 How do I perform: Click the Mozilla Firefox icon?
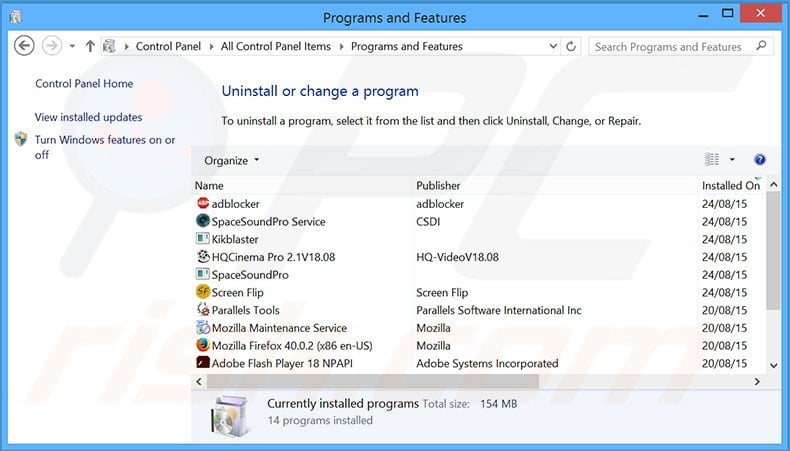pos(203,345)
